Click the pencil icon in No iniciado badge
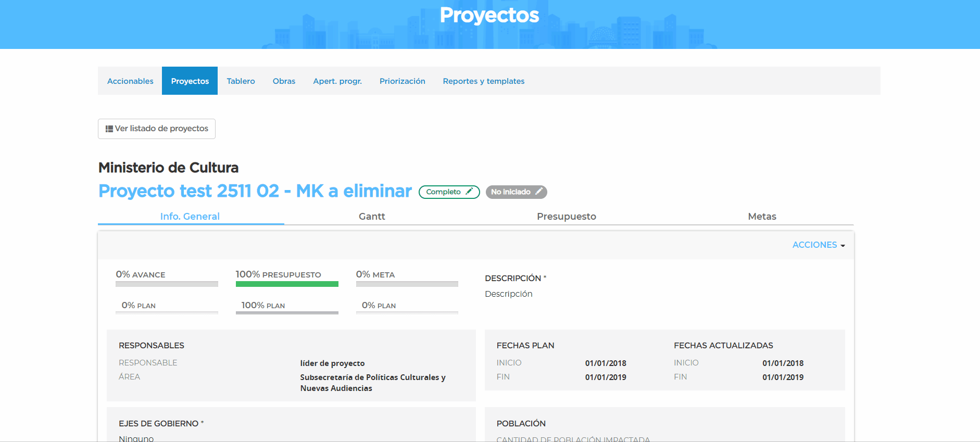Screen dimensions: 980x442 (x=539, y=192)
